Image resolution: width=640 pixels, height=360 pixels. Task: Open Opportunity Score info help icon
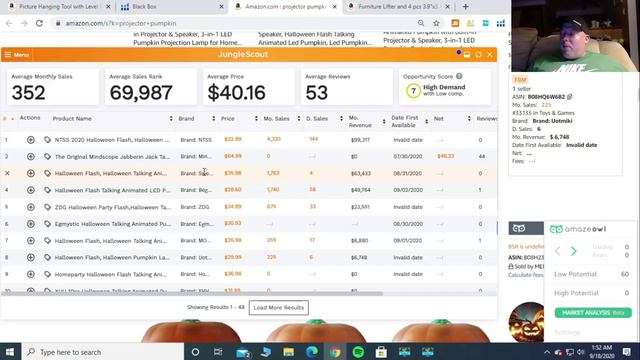(x=459, y=76)
